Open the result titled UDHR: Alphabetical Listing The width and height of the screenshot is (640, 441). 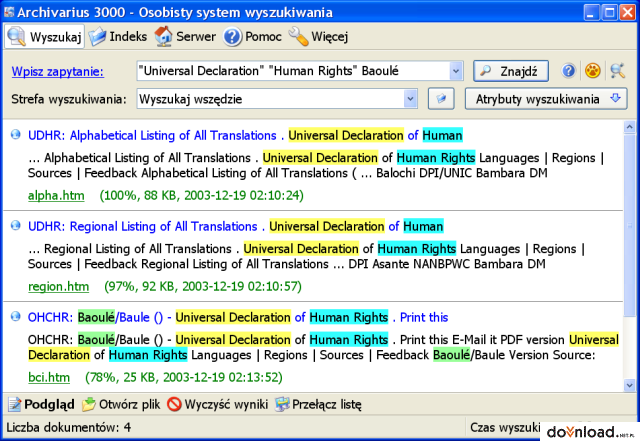[x=245, y=135]
